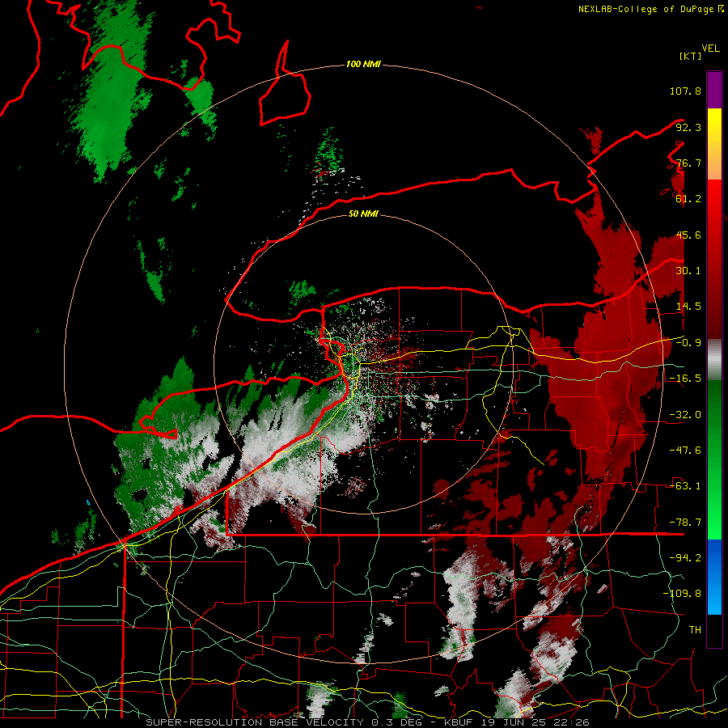Pick the red segment of velocity color bar
728x728 pixels.
click(x=714, y=259)
